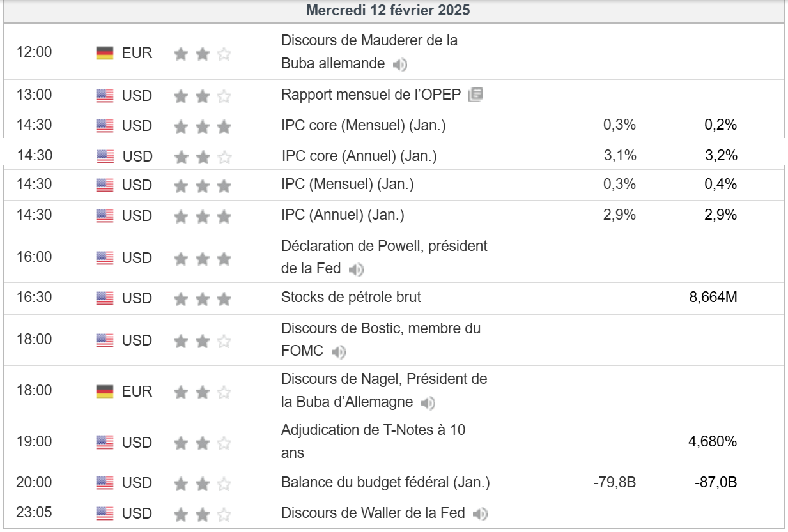Screen dimensions: 788x532
Task: Open the IPC (Annuel) (Jan.) event
Action: pos(343,215)
